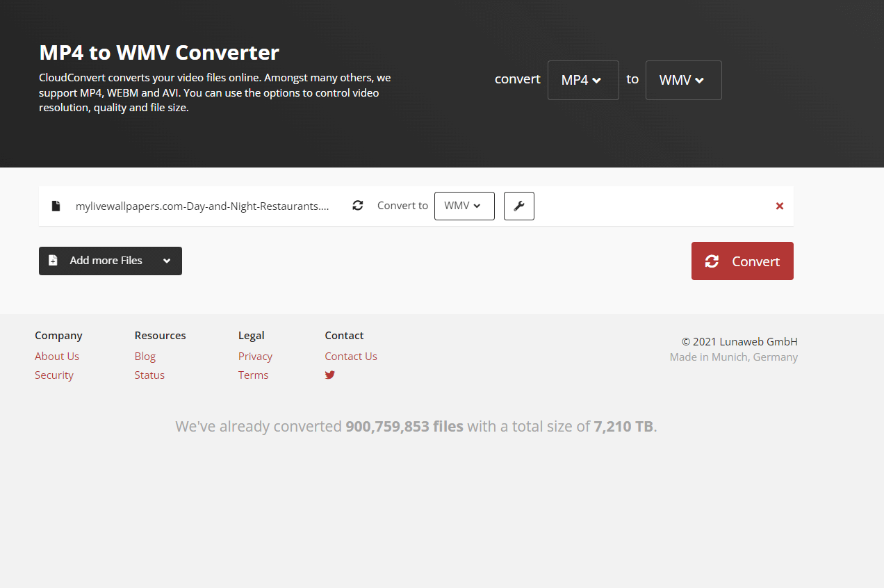
Task: Expand the file row WMV format dropdown
Action: 464,206
